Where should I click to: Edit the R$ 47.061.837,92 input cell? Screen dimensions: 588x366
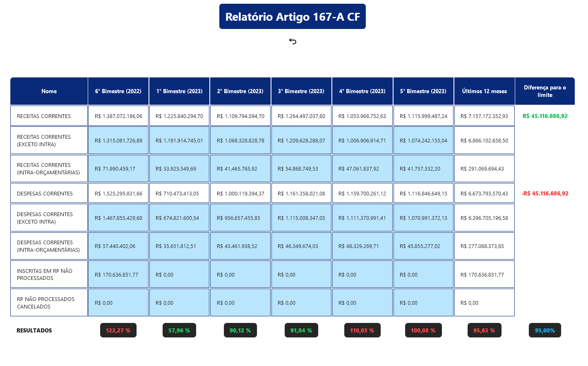(362, 169)
